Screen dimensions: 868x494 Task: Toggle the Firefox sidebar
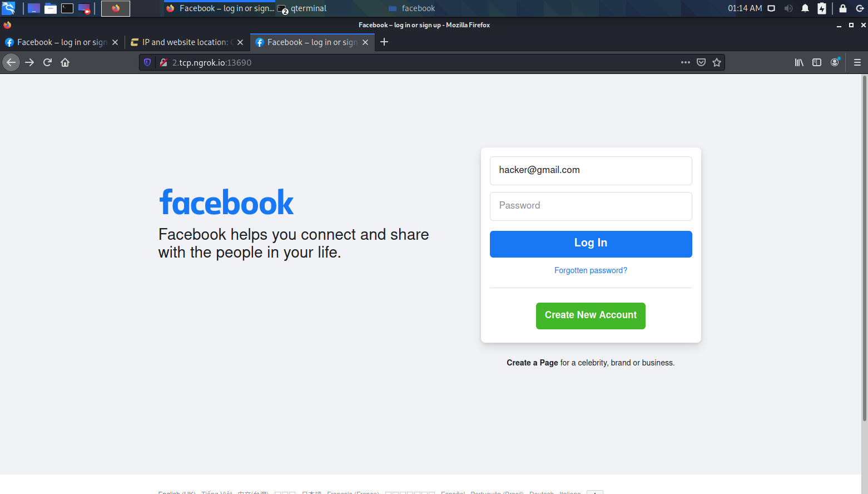[817, 62]
